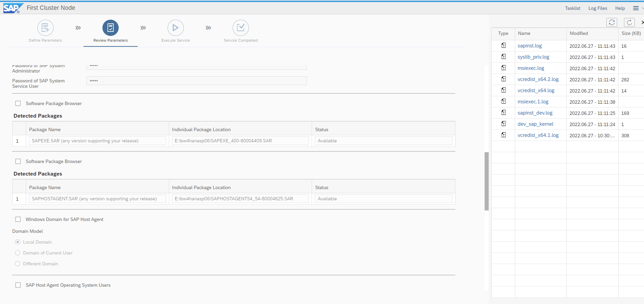
Task: Click the size value 308
Action: pos(625,136)
